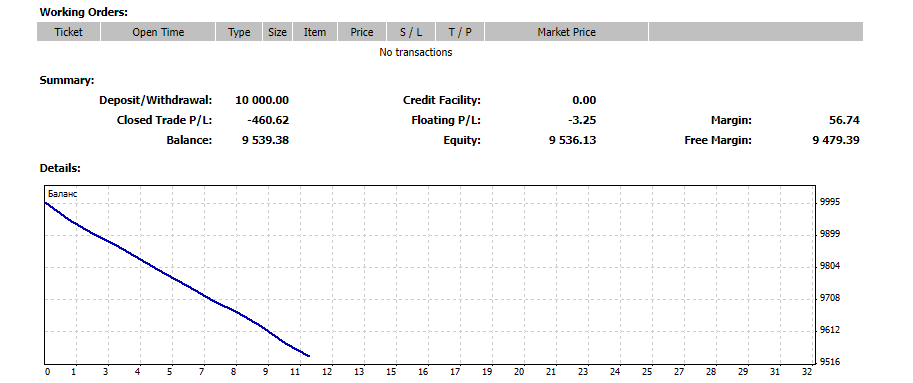This screenshot has height=383, width=913.
Task: Click the Details heading
Action: pos(59,168)
